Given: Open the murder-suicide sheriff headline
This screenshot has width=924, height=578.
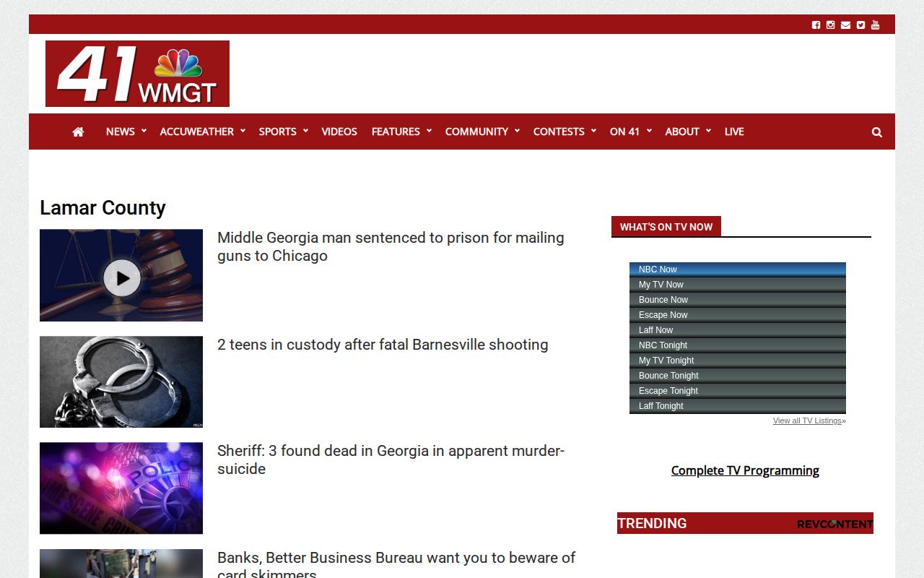Looking at the screenshot, I should (391, 460).
